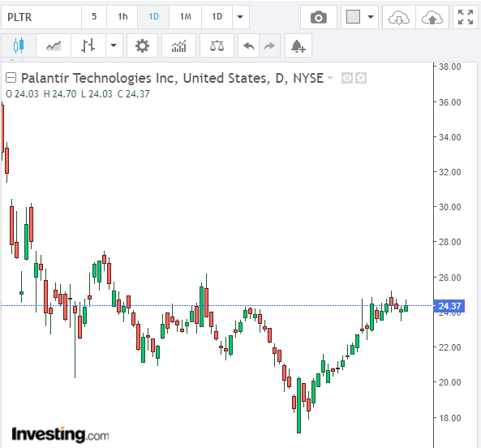Click the L 24.03 low value
Screen dimensions: 481x448
click(97, 94)
